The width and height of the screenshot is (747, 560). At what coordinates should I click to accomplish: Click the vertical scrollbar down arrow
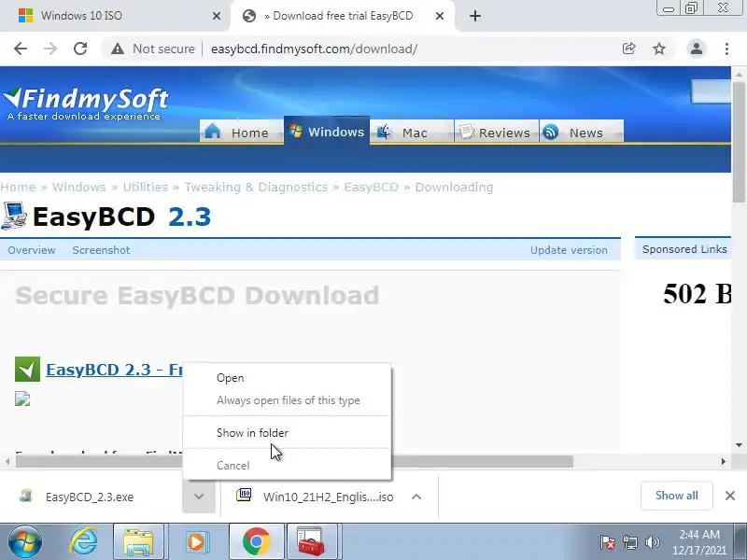[739, 445]
